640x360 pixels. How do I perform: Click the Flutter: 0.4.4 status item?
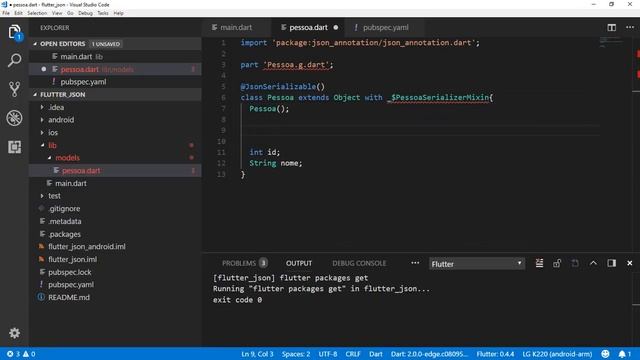coord(495,354)
